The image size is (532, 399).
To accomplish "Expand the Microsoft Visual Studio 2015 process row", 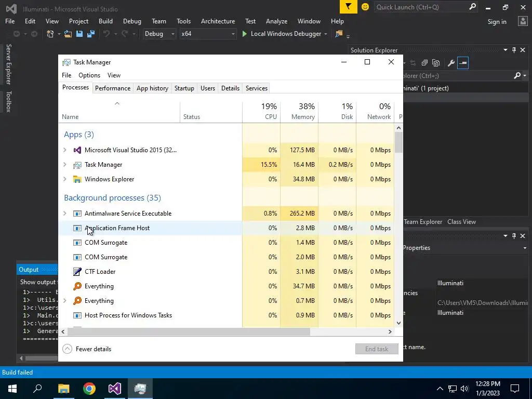I will 65,150.
